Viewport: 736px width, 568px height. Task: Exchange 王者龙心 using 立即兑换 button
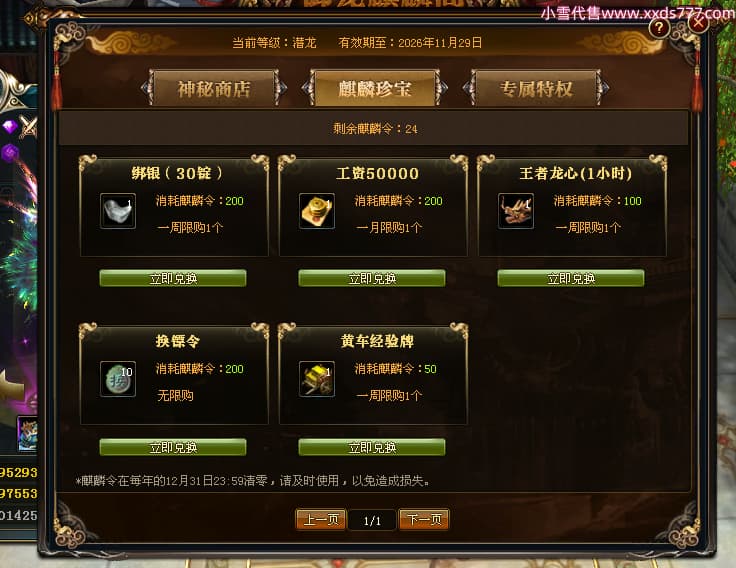click(571, 278)
